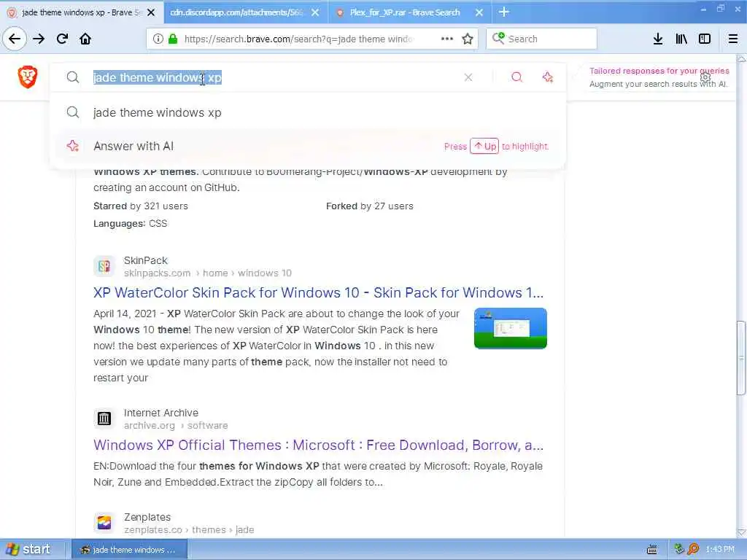Bookmark this page with the star
This screenshot has width=747, height=560.
point(468,39)
